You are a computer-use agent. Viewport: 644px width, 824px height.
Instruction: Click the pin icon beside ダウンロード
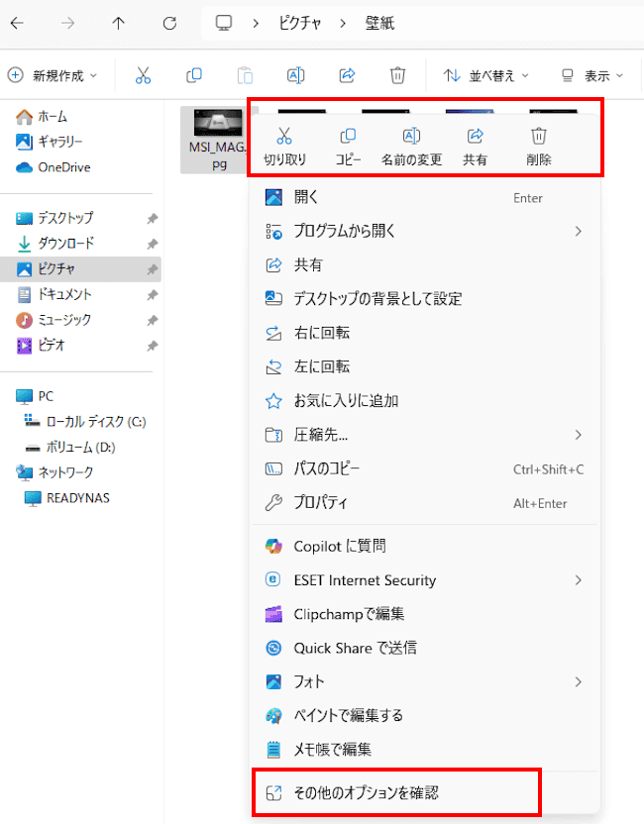coord(152,244)
